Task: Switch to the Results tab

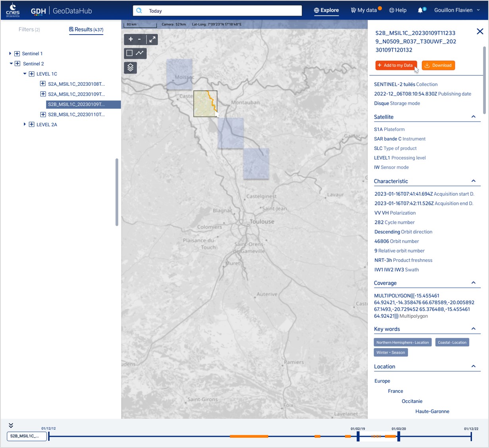Action: coord(86,29)
